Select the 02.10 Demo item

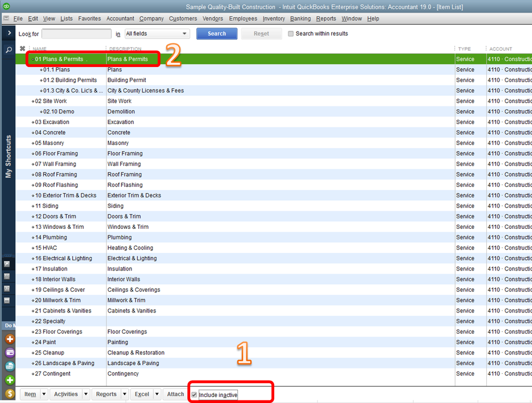pyautogui.click(x=59, y=112)
